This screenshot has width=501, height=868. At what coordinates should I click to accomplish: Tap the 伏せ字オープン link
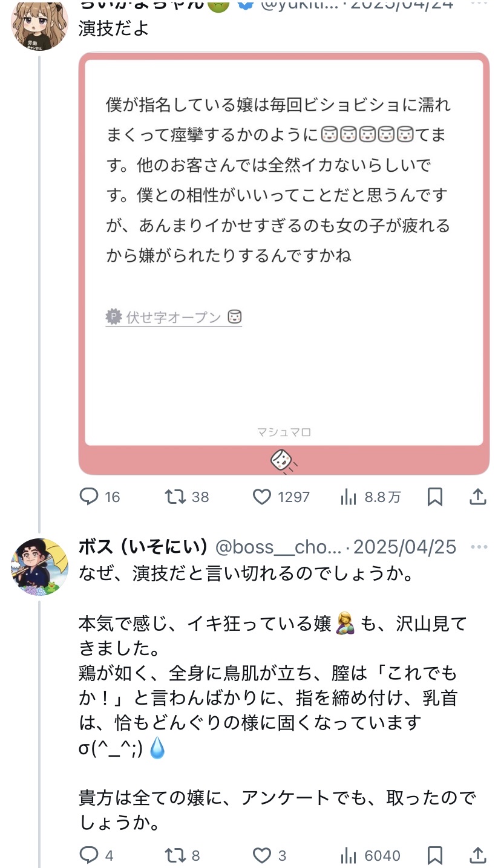174,317
